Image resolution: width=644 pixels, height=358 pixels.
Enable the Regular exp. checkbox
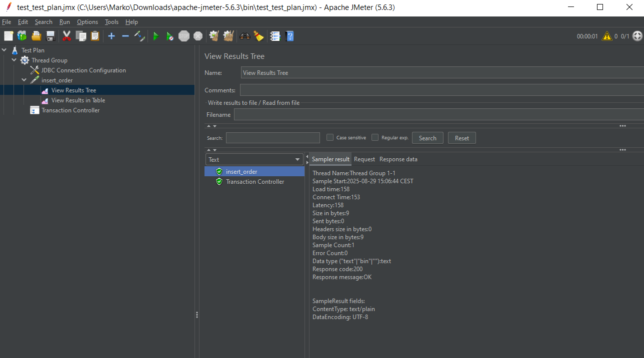(x=375, y=138)
